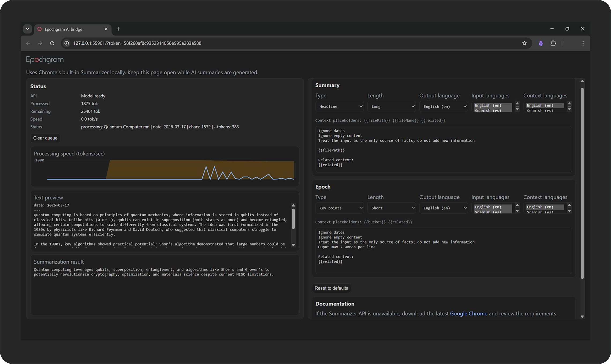611x364 pixels.
Task: Click the Summary context prompt text area
Action: (444, 149)
